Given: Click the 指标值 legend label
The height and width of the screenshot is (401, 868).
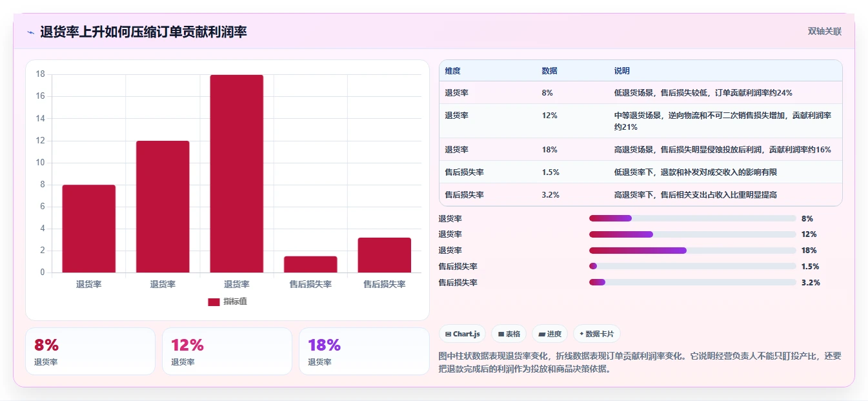Looking at the screenshot, I should (x=235, y=302).
